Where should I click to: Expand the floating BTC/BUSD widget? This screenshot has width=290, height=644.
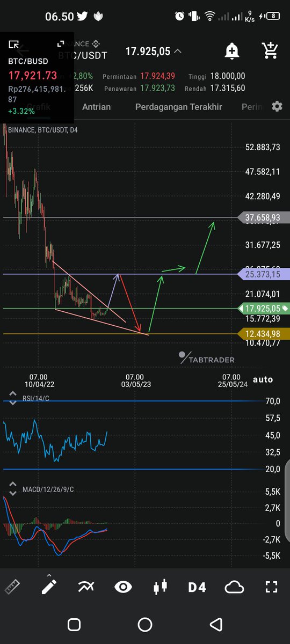[14, 45]
